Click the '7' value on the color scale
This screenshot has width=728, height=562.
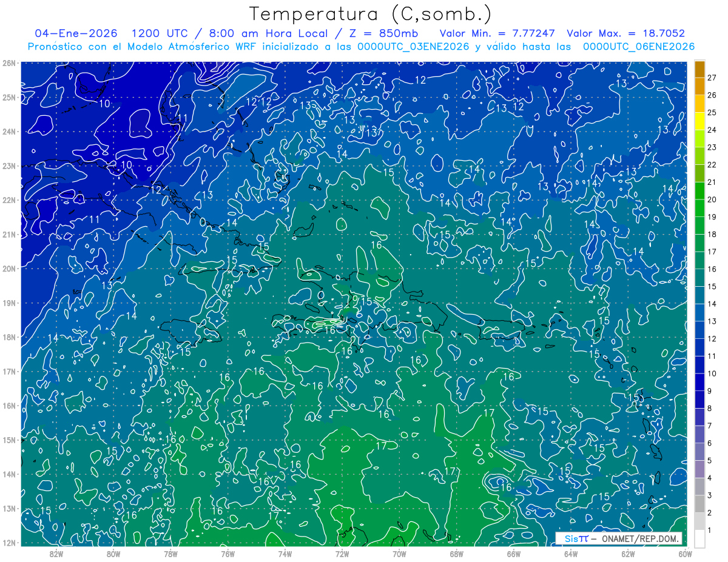pyautogui.click(x=710, y=426)
